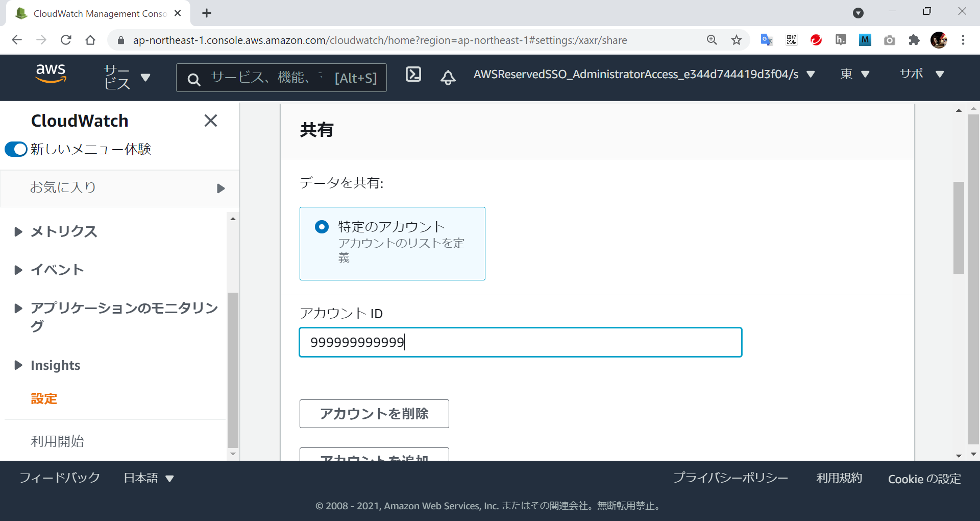Open the AWS Services dropdown menu
This screenshot has width=980, height=521.
tap(127, 77)
